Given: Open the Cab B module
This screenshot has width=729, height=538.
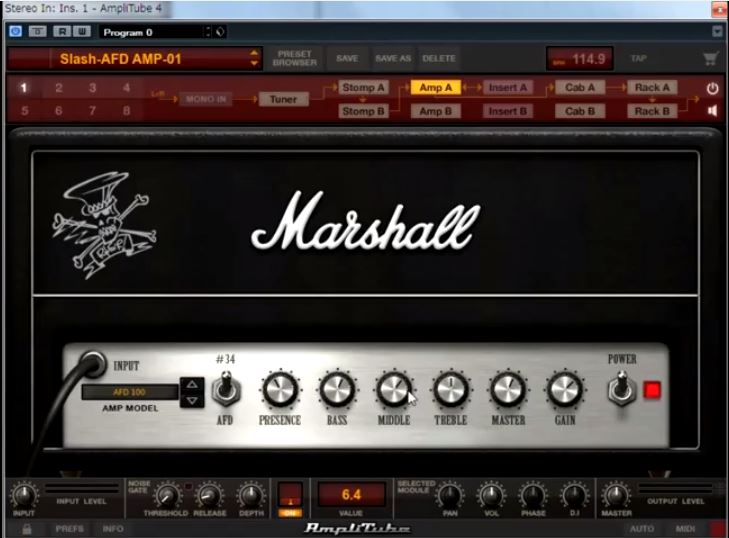Looking at the screenshot, I should click(x=580, y=111).
